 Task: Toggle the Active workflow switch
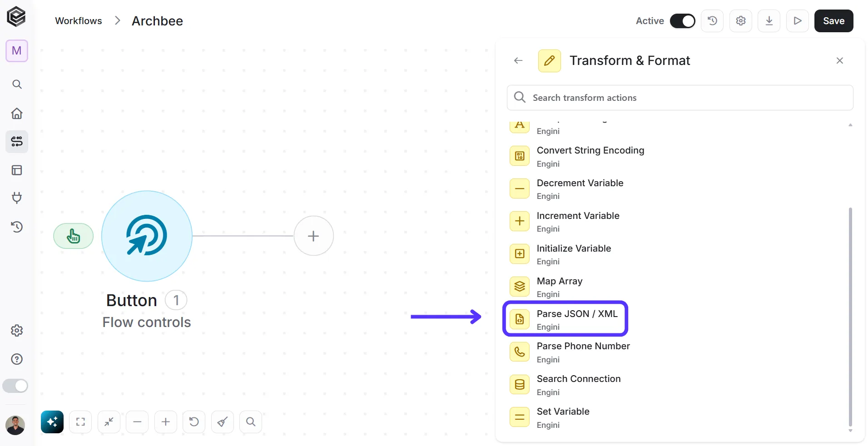pos(682,21)
